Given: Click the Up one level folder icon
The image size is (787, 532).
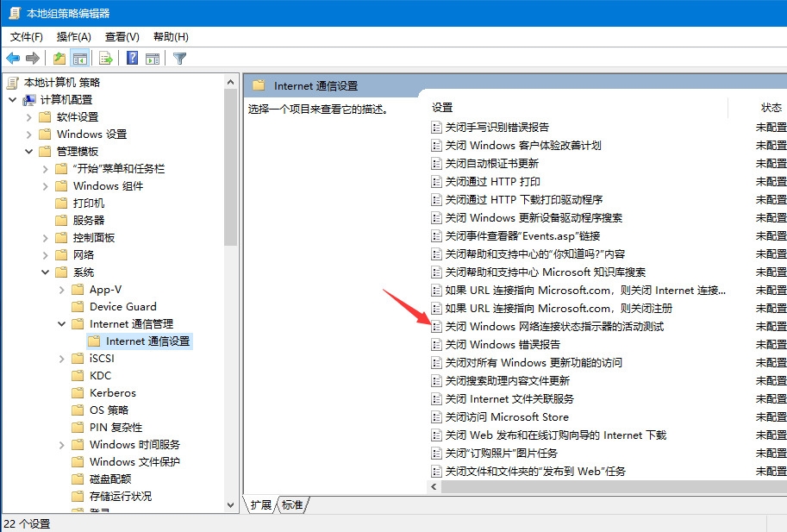Looking at the screenshot, I should coord(59,59).
